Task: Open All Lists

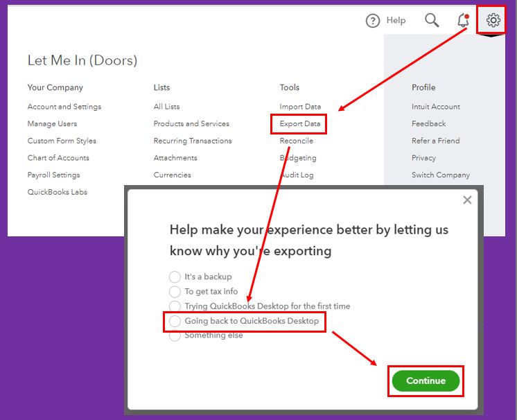Action: tap(166, 107)
